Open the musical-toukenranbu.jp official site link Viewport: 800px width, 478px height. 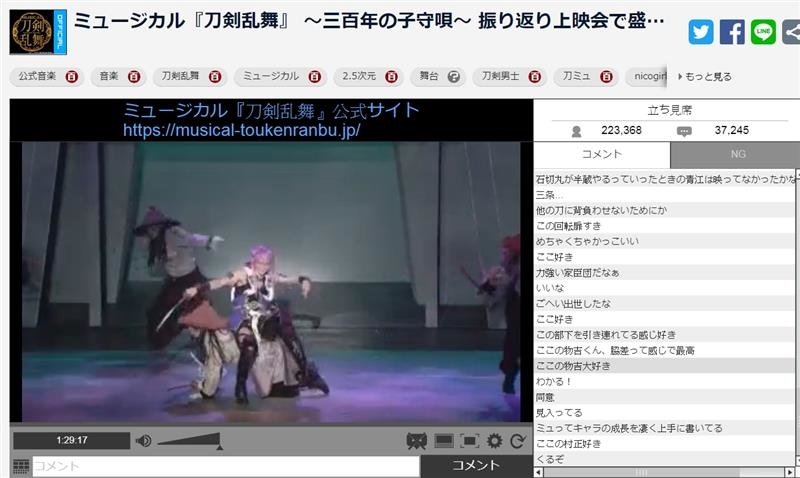coord(241,130)
